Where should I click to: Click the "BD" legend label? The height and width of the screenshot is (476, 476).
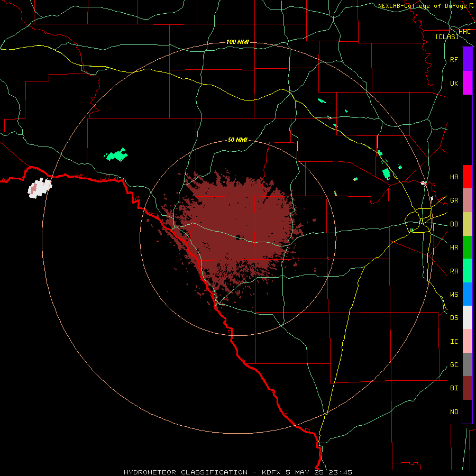(x=454, y=224)
